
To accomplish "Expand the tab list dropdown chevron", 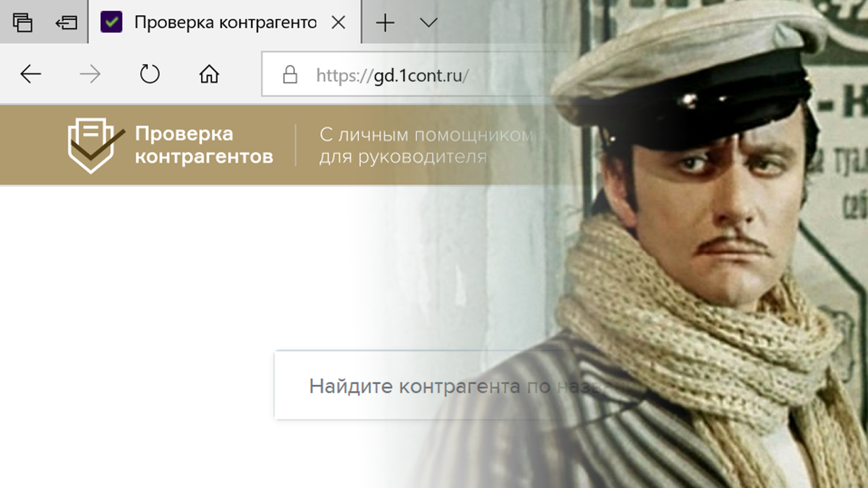I will point(428,22).
